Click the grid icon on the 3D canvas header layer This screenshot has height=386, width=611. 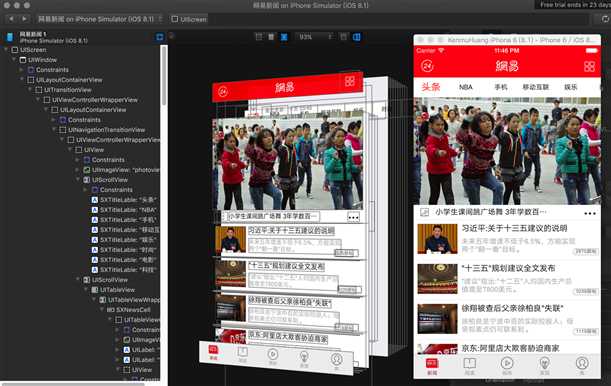350,81
